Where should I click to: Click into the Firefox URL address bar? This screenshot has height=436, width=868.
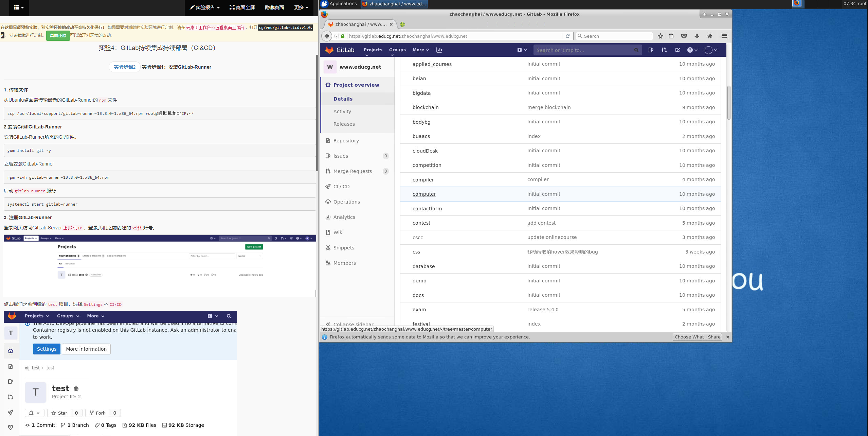pyautogui.click(x=454, y=36)
